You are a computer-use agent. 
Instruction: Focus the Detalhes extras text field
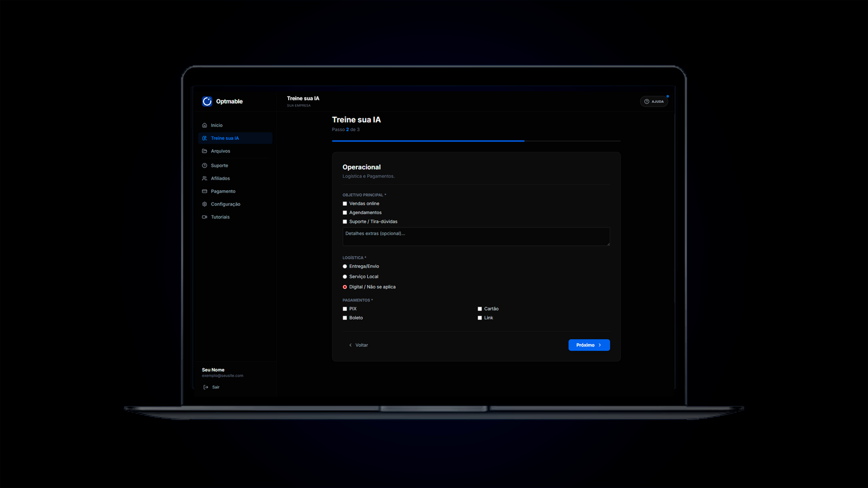(476, 236)
